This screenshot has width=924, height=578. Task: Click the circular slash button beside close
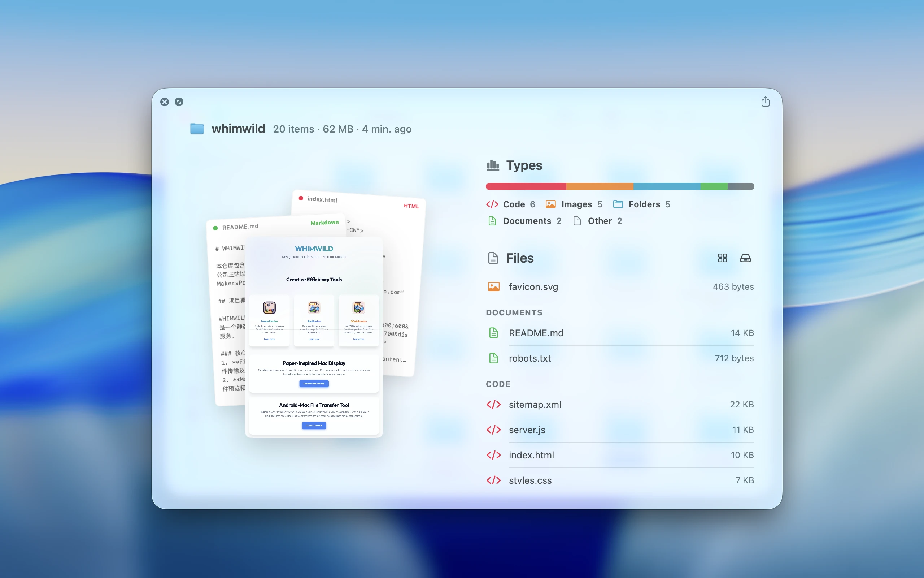click(179, 102)
